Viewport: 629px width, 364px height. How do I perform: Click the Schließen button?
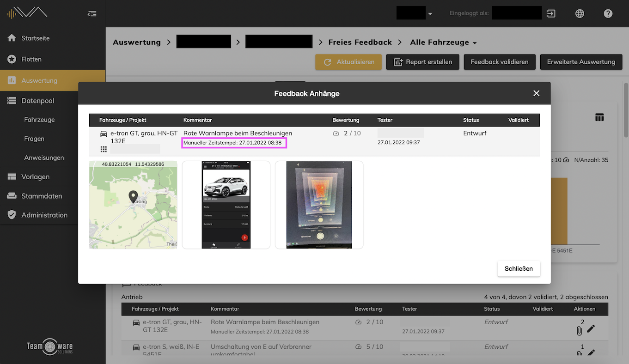tap(519, 268)
